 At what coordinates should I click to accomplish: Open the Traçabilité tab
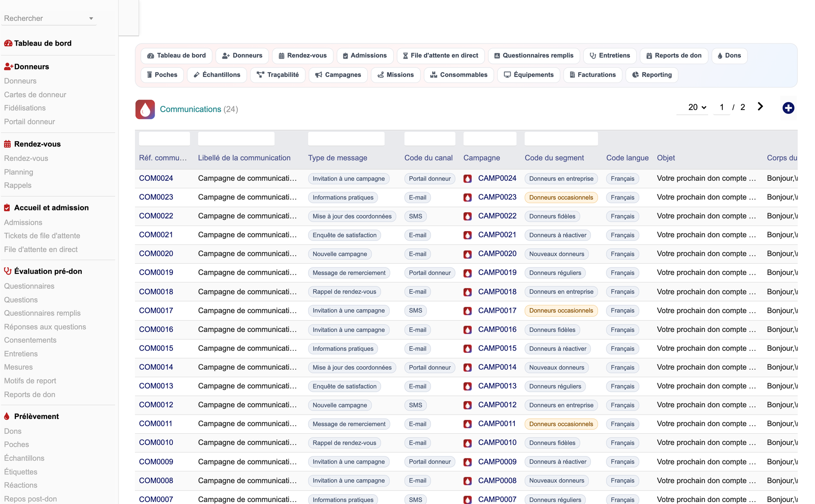point(278,75)
